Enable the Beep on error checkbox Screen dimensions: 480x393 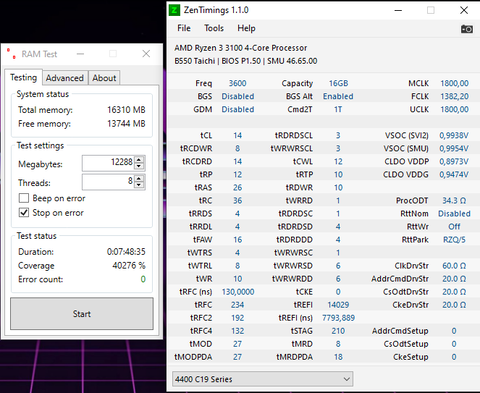point(24,198)
